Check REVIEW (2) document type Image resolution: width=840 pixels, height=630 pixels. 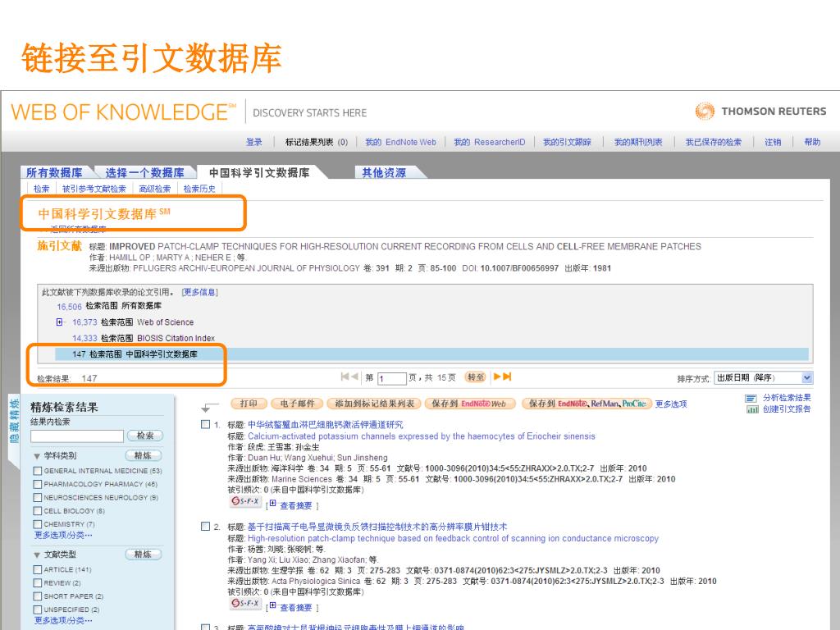(x=38, y=583)
